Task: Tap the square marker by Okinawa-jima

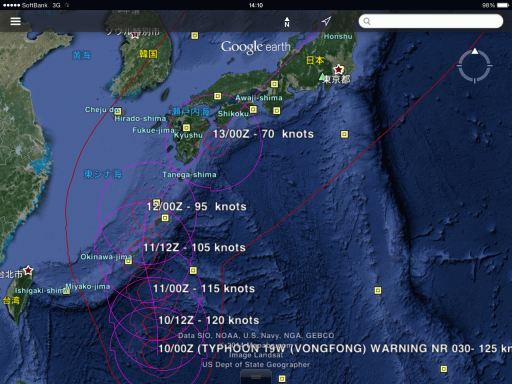Action: (128, 261)
